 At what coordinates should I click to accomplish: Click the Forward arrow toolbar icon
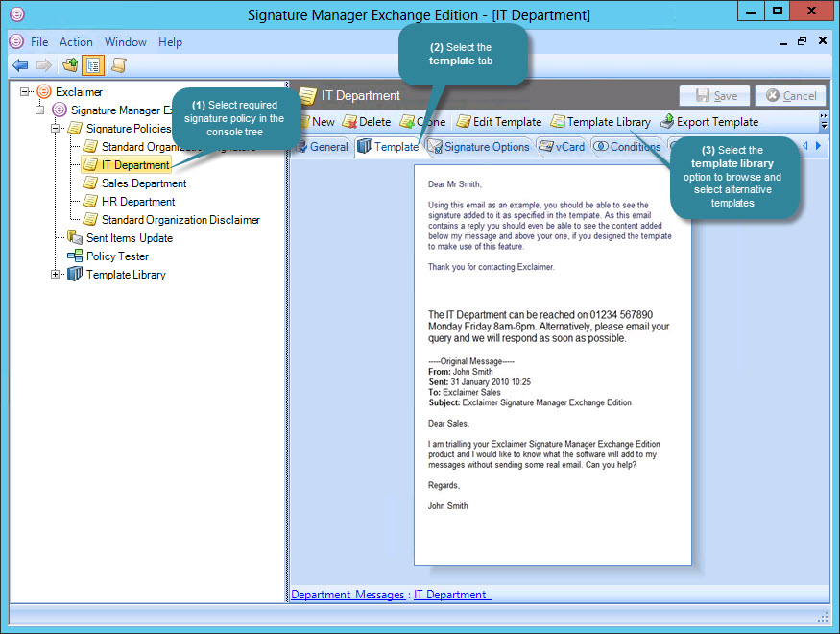(44, 65)
